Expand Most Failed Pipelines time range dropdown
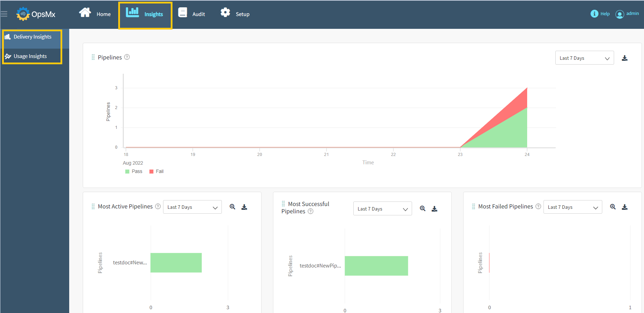 click(x=572, y=207)
